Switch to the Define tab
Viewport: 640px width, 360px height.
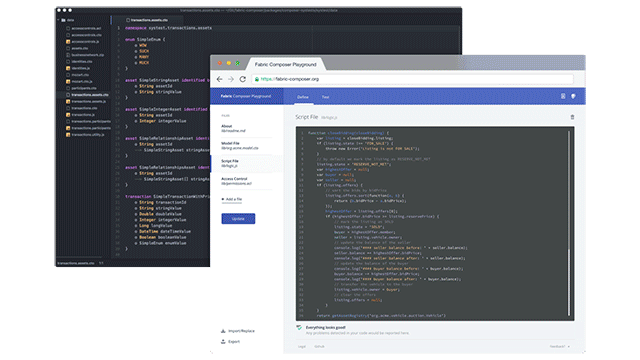(303, 97)
